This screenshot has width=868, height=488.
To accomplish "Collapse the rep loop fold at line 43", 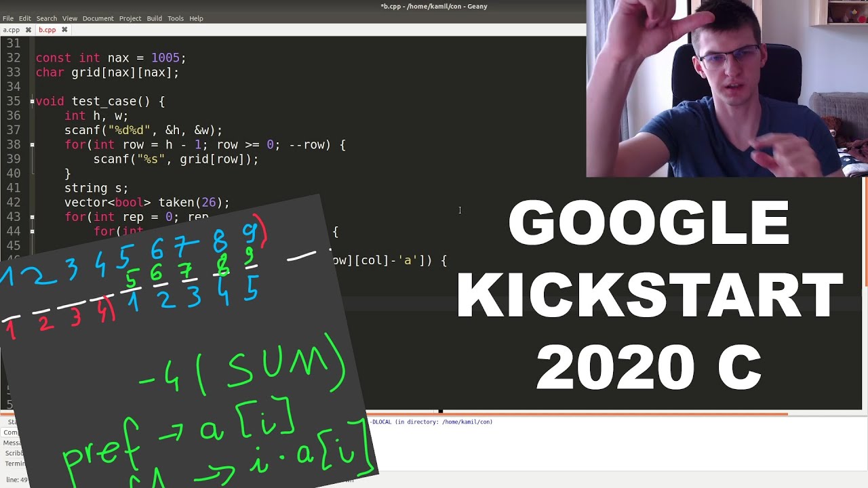I will [32, 218].
